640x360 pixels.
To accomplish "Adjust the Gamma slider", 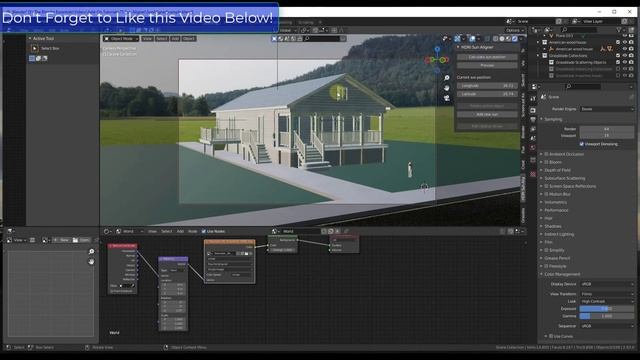I will pos(607,316).
